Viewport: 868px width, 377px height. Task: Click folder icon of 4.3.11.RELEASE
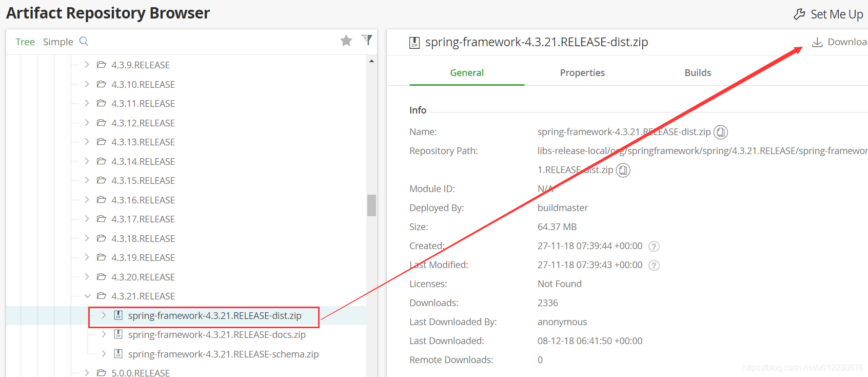click(102, 103)
